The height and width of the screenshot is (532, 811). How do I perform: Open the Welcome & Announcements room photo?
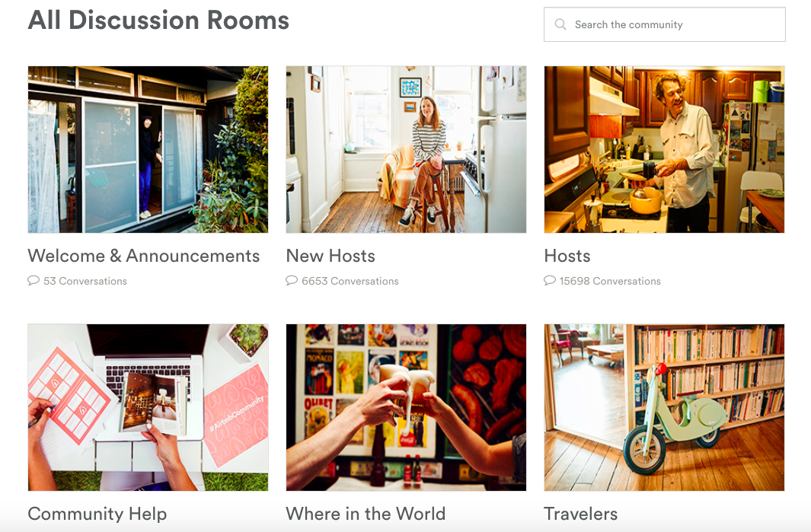click(x=148, y=149)
